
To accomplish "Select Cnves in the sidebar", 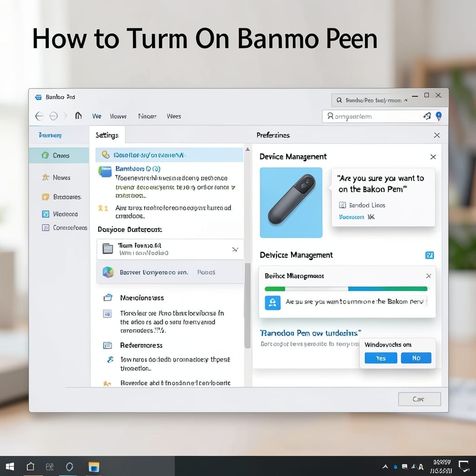I will pyautogui.click(x=59, y=155).
